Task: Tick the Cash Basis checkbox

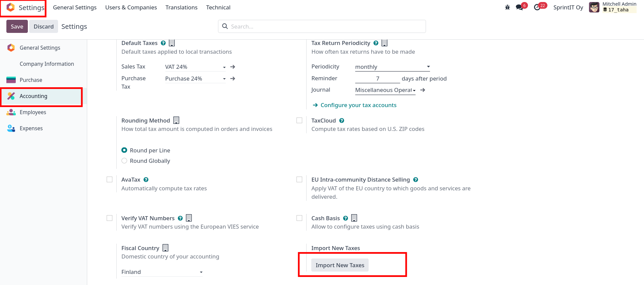Action: pyautogui.click(x=300, y=218)
